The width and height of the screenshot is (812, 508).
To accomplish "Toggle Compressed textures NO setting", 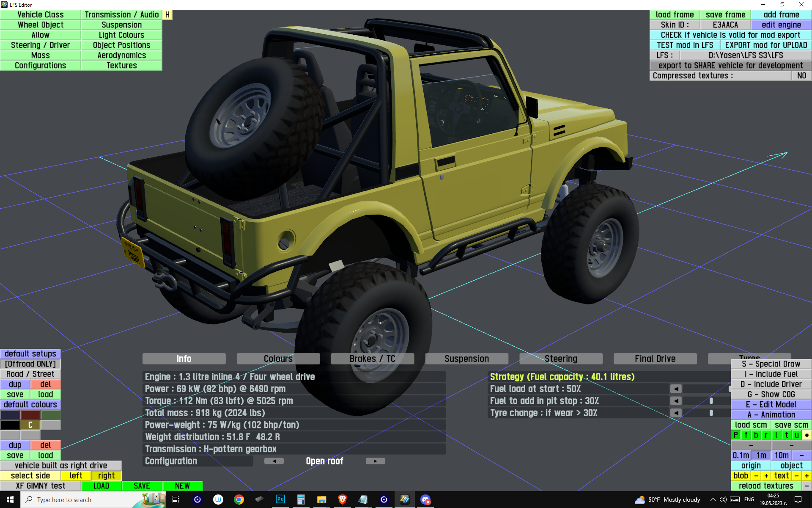I will click(801, 76).
